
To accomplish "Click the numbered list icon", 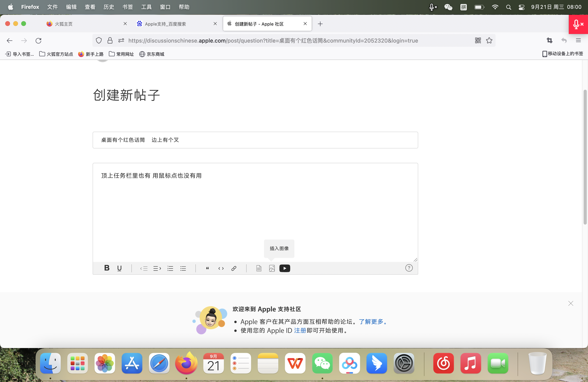I will 170,268.
